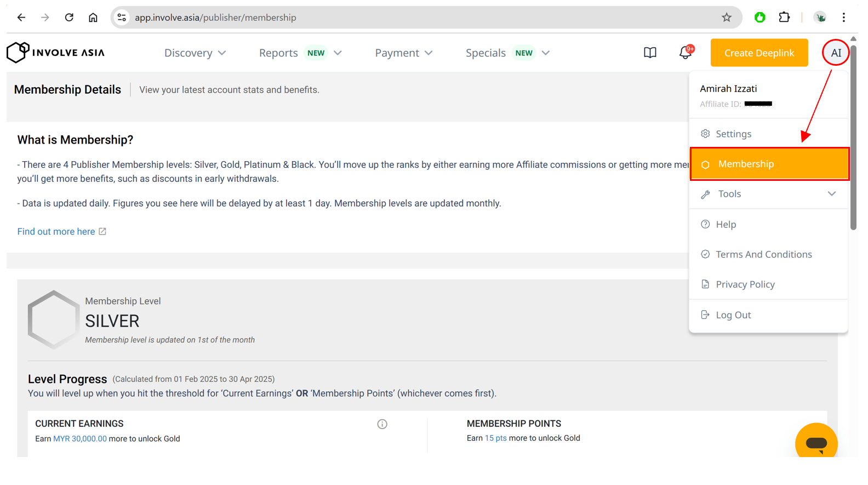Image resolution: width=868 pixels, height=485 pixels.
Task: Click the Create Deeplink button
Action: click(759, 53)
